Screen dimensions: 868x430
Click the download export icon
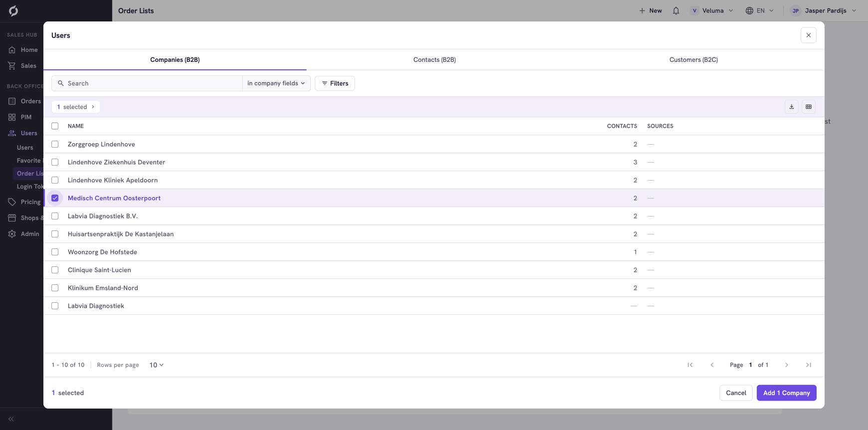[x=792, y=107]
